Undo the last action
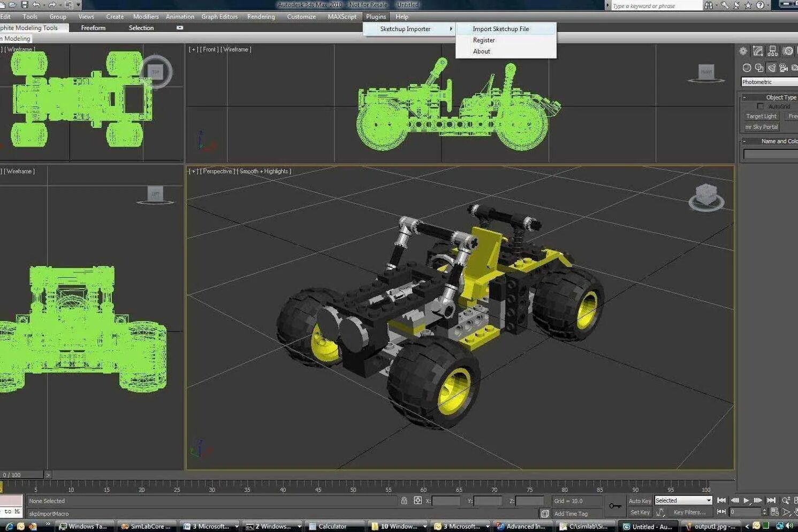This screenshot has width=798, height=532. 36,5
